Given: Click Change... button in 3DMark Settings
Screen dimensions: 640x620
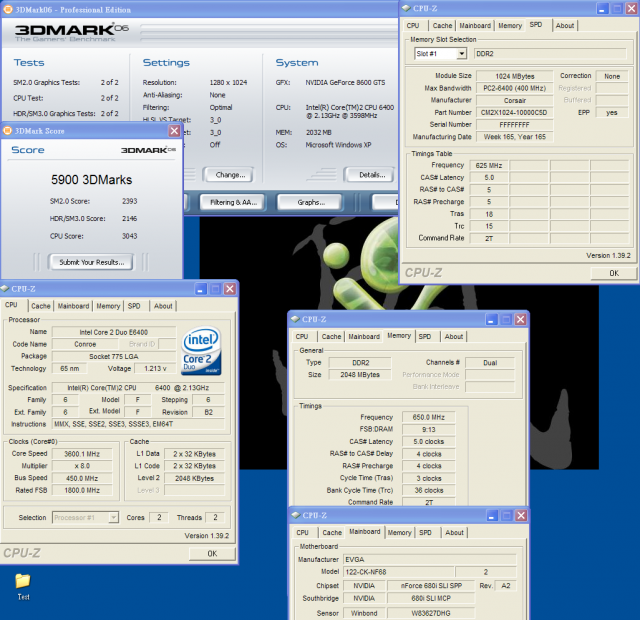Looking at the screenshot, I should [x=230, y=175].
